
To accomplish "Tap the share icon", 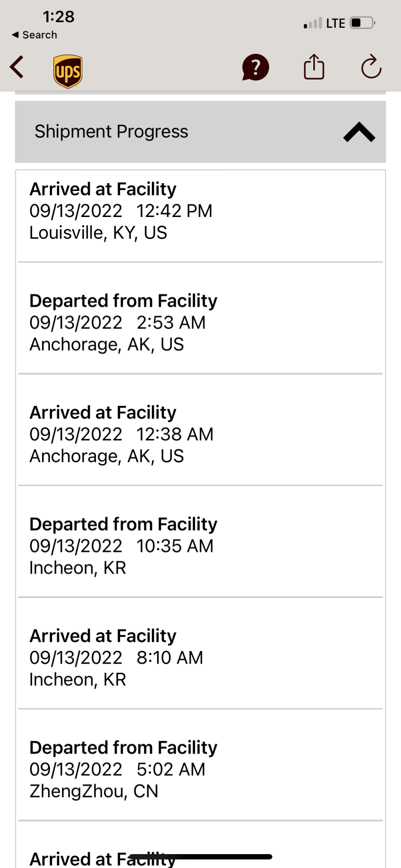I will (314, 67).
